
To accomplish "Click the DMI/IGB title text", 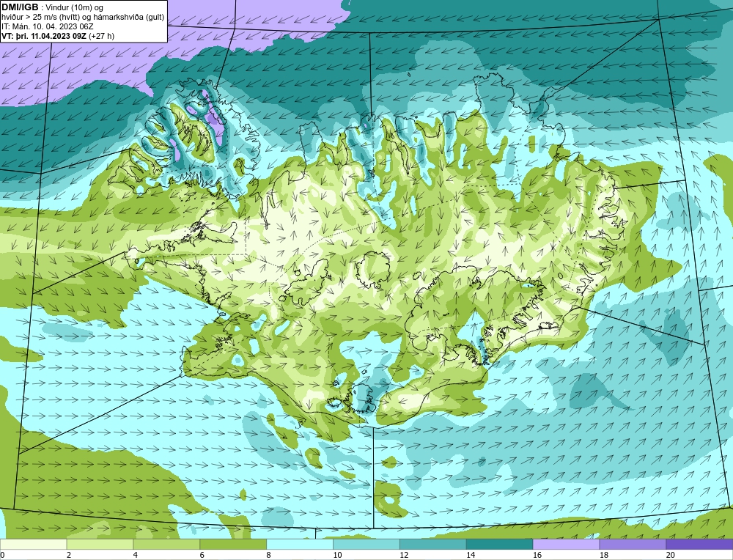I will click(20, 7).
